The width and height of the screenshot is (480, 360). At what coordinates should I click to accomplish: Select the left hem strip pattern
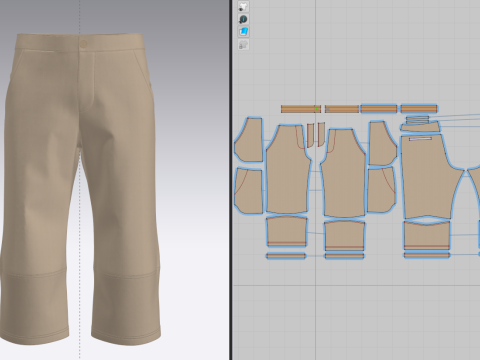[x=286, y=256]
